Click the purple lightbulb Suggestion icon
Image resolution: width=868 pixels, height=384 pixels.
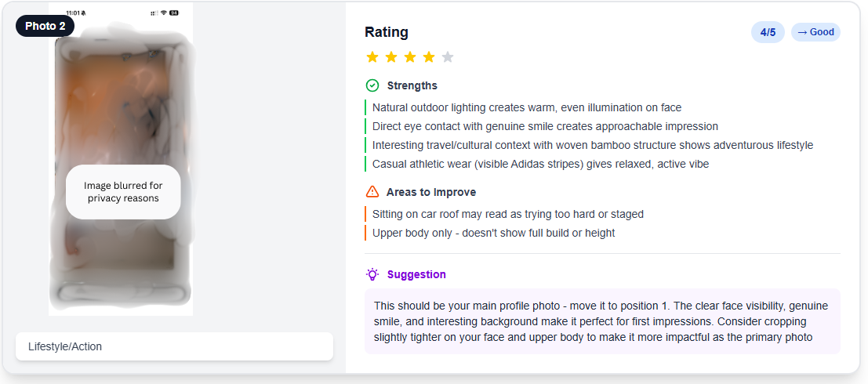pyautogui.click(x=372, y=274)
